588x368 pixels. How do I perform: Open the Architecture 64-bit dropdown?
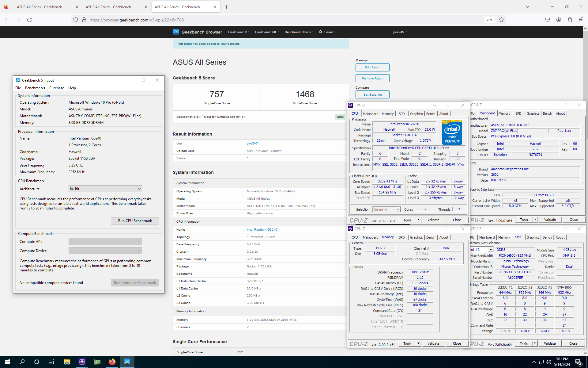105,189
